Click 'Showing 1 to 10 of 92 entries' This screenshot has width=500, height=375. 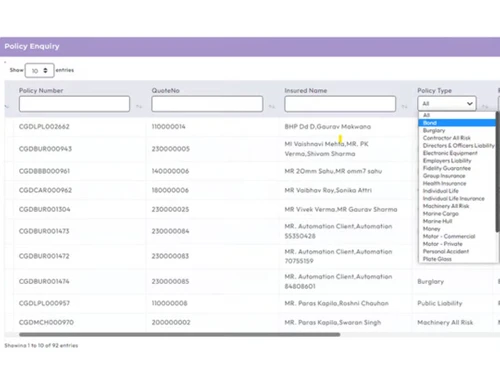pyautogui.click(x=41, y=346)
